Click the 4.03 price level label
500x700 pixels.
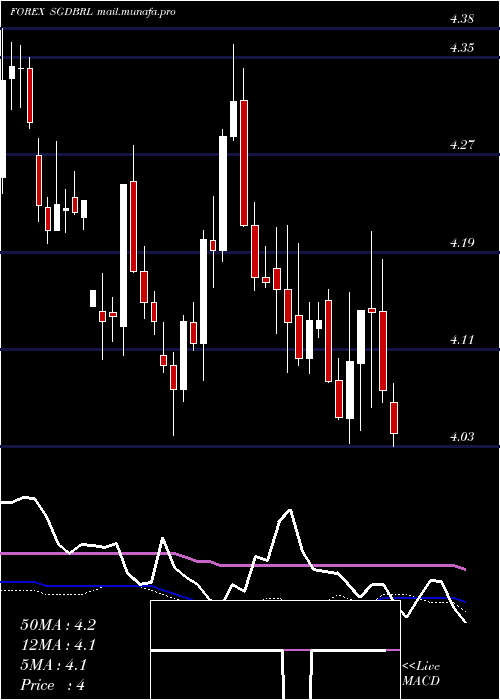[x=462, y=437]
